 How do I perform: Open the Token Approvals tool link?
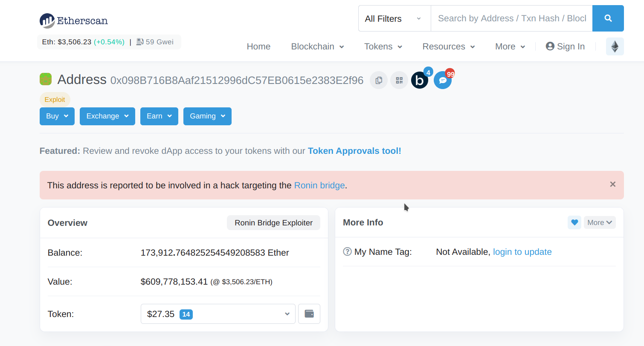[354, 151]
